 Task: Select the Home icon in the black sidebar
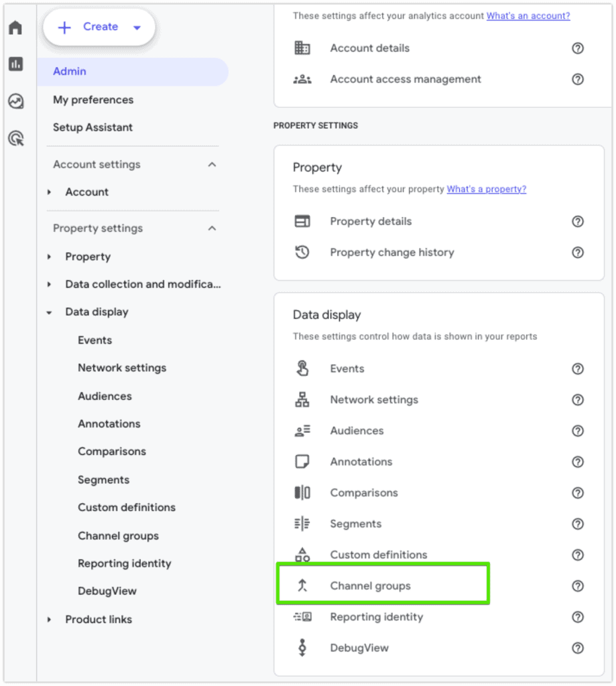pos(15,27)
